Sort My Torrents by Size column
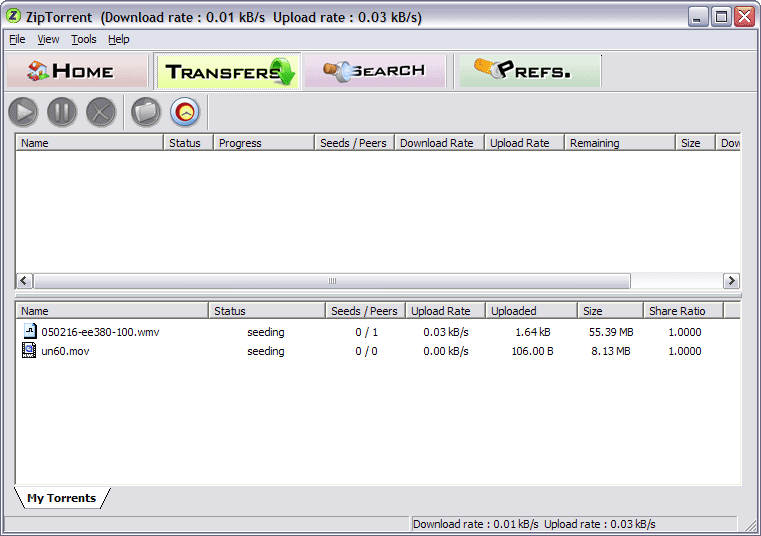This screenshot has width=761, height=536. pos(611,311)
